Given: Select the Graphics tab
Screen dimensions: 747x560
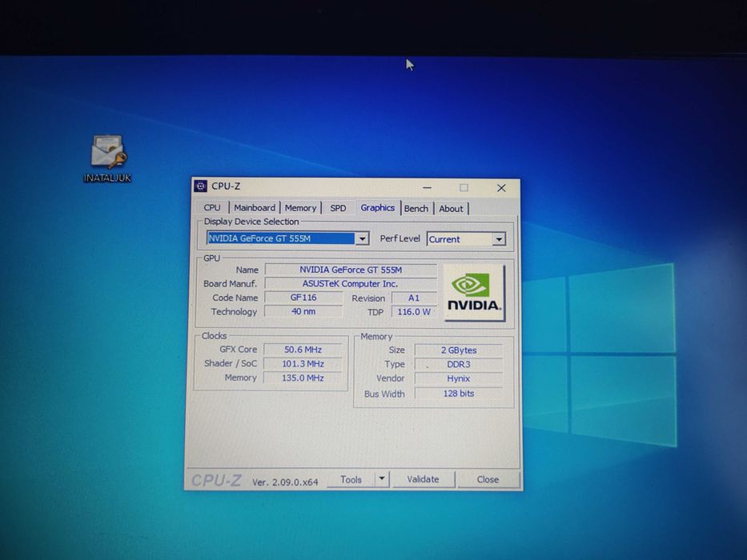Looking at the screenshot, I should (377, 208).
